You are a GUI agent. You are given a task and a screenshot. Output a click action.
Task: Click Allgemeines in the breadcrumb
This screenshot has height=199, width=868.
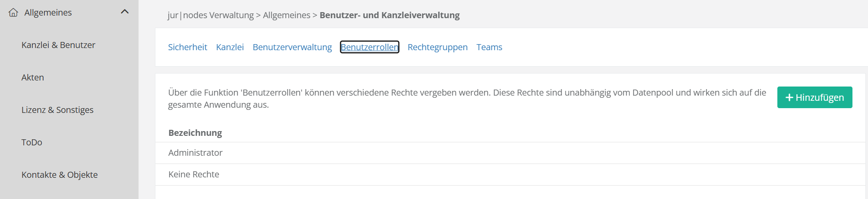click(286, 15)
